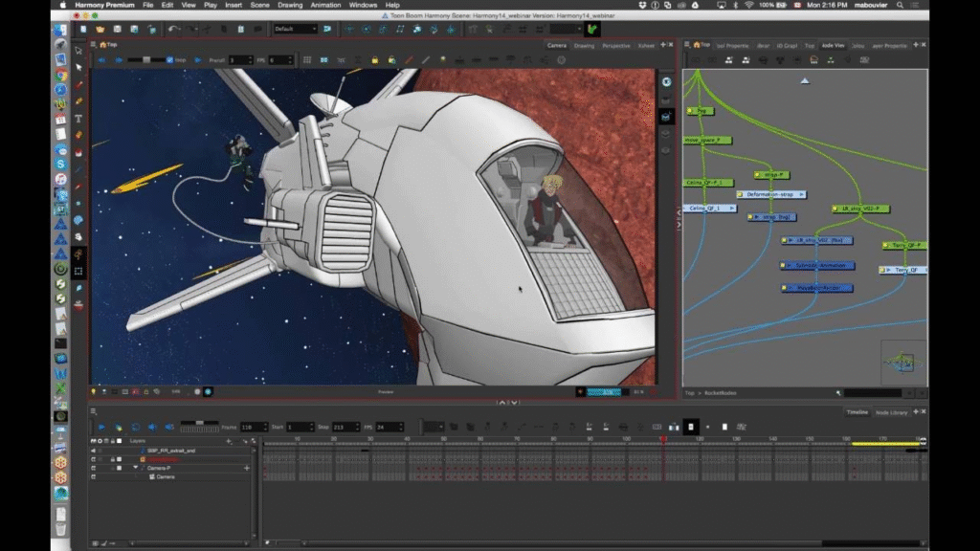Click the timeline FPS input field

pyautogui.click(x=389, y=427)
